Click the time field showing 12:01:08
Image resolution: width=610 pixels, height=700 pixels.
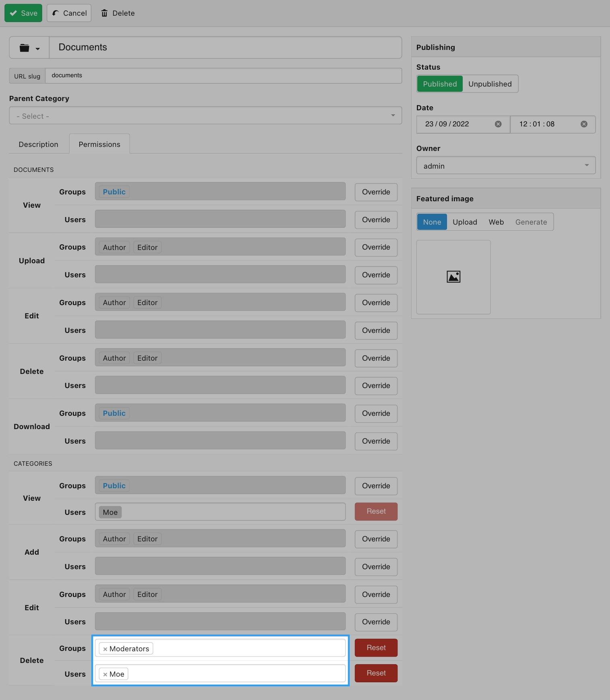(x=552, y=124)
